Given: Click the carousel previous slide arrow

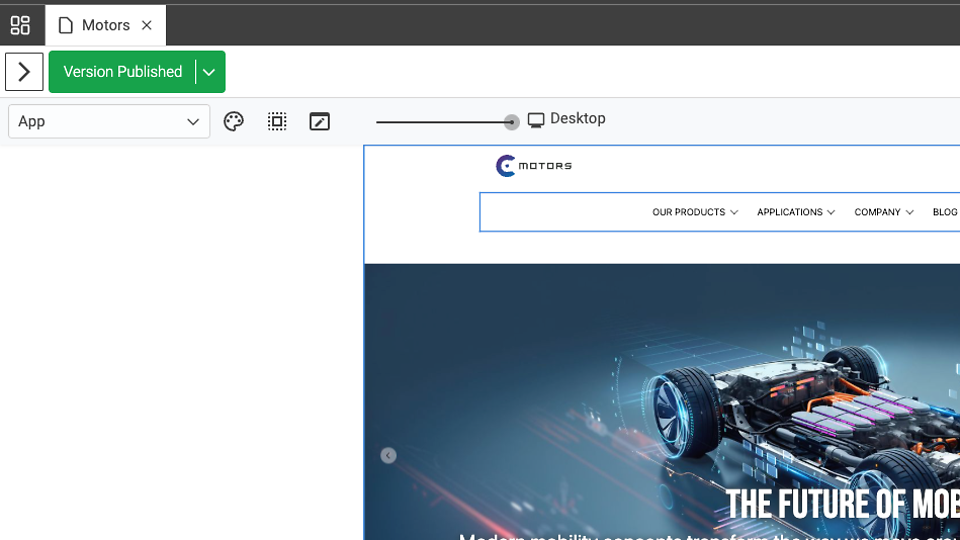Looking at the screenshot, I should (388, 455).
